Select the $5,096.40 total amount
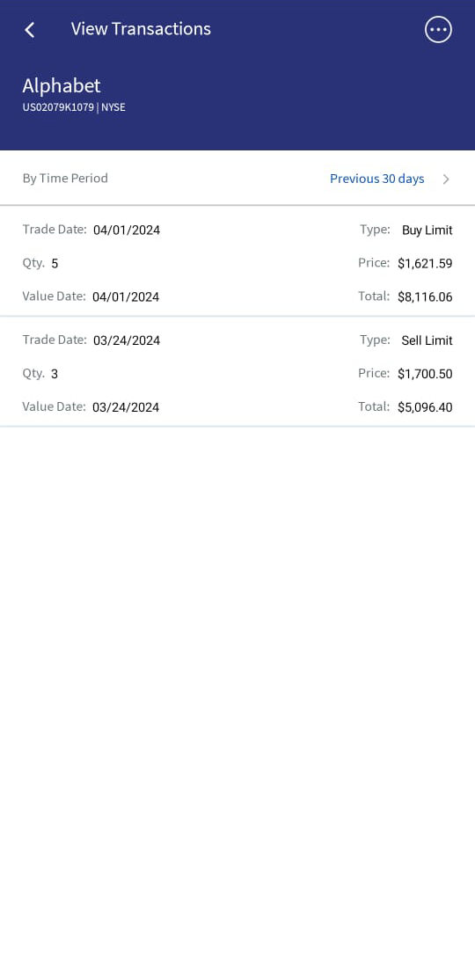The height and width of the screenshot is (980, 475). coord(425,407)
